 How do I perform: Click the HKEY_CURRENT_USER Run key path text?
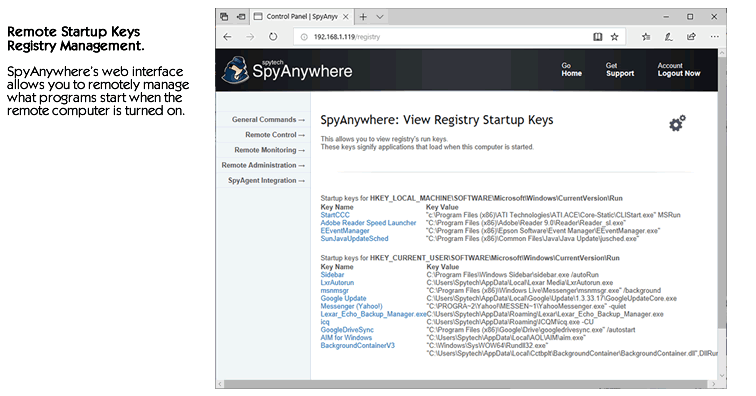[x=495, y=258]
